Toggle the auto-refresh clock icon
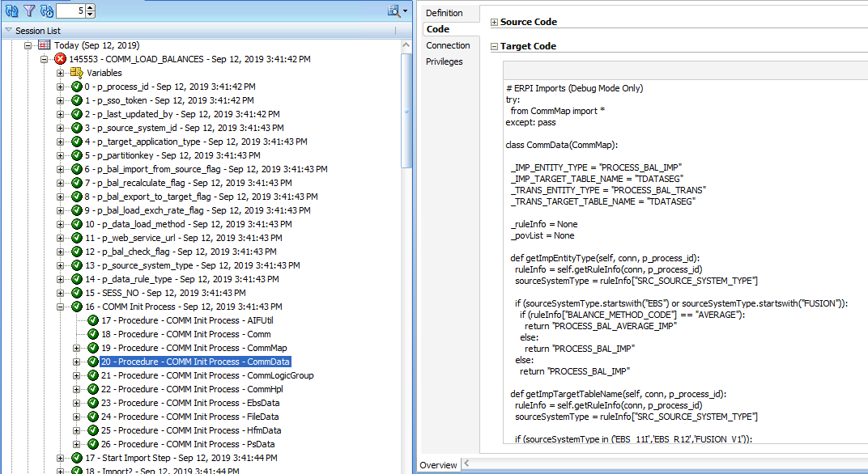 [x=46, y=11]
